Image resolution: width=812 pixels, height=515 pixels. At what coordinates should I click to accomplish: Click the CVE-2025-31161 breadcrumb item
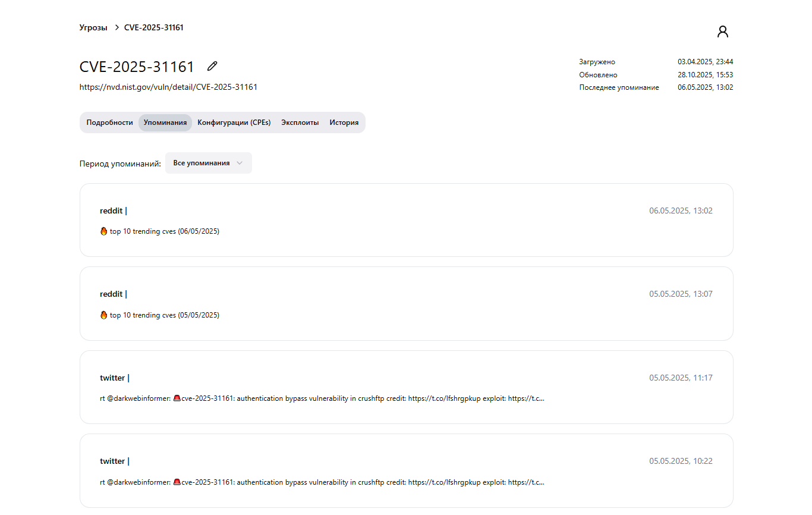click(x=154, y=28)
